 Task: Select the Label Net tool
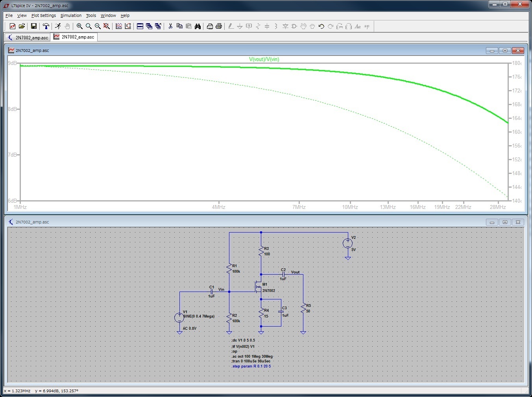click(x=249, y=26)
